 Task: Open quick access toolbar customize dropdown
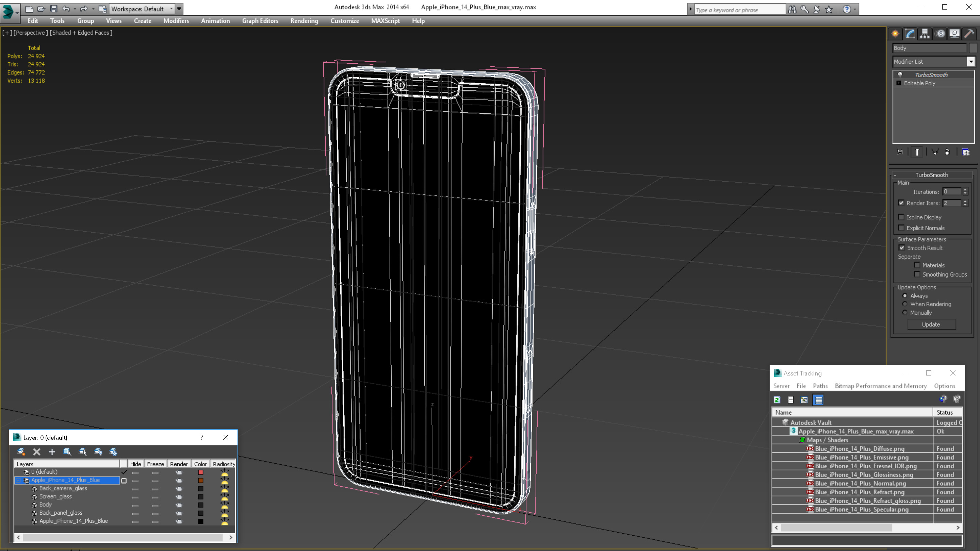[179, 9]
